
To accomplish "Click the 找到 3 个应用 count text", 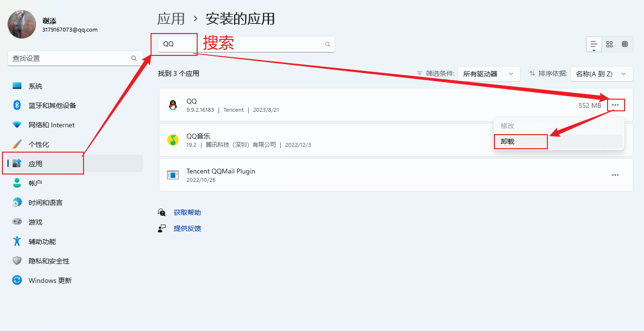I will (179, 74).
